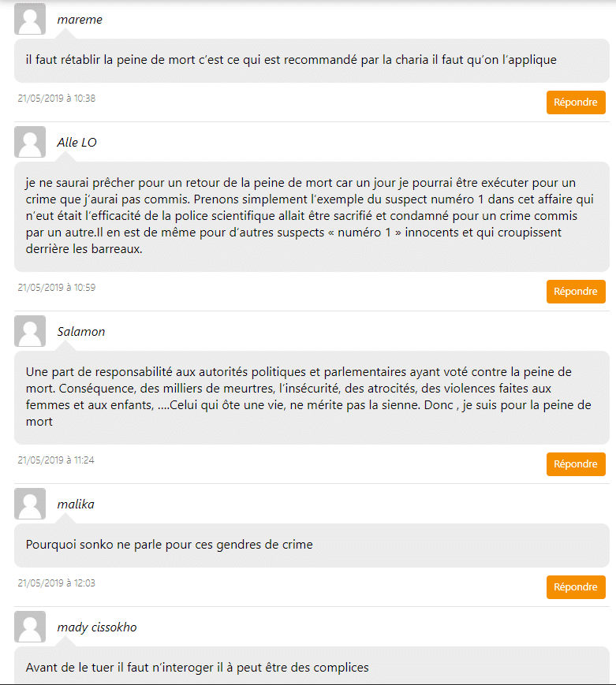This screenshot has height=685, width=616.
Task: Click the 21/05/2019 à 10:38 timestamp
Action: coord(57,99)
